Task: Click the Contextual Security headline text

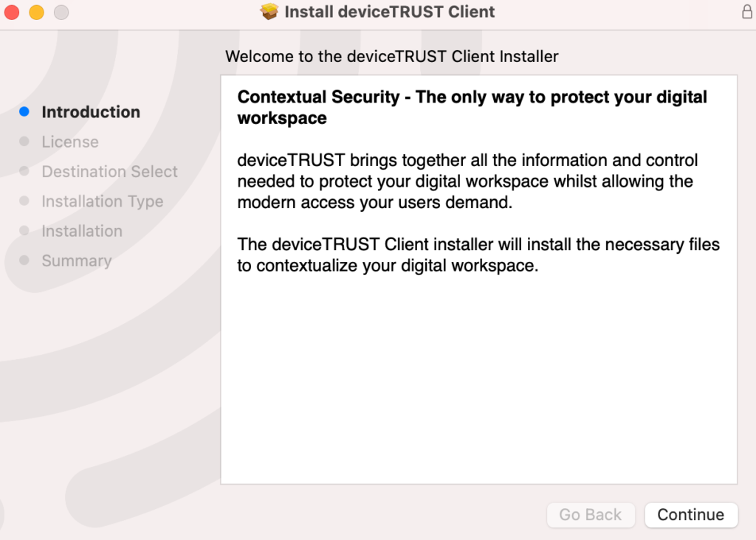Action: 471,97
